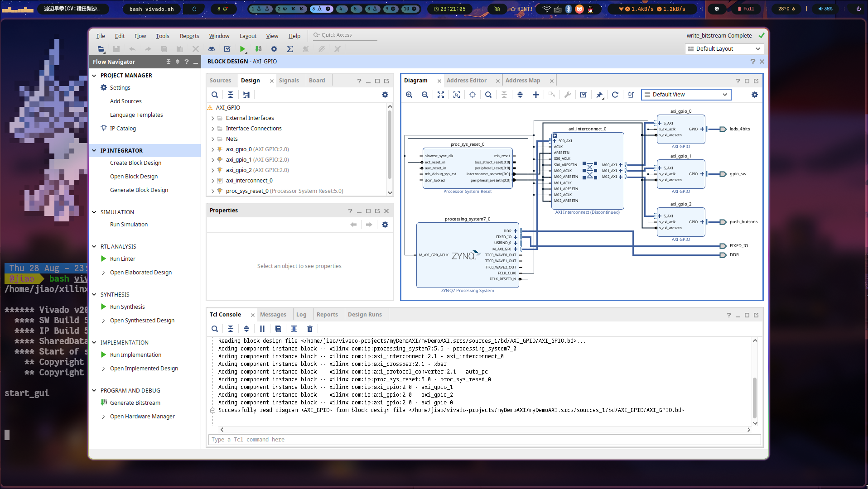Image resolution: width=868 pixels, height=489 pixels.
Task: Click Create Block Design
Action: 135,163
